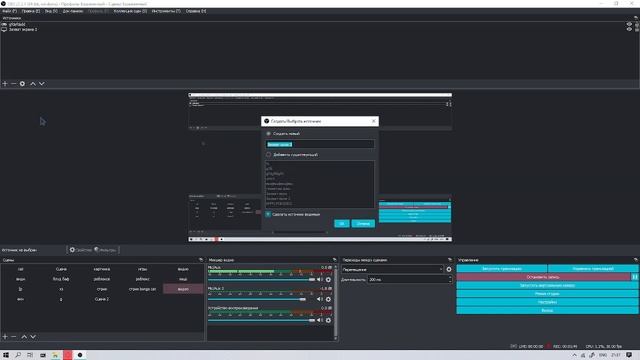The height and width of the screenshot is (360, 640).
Task: Remove selected scene with minus icon
Action: (x=13, y=337)
